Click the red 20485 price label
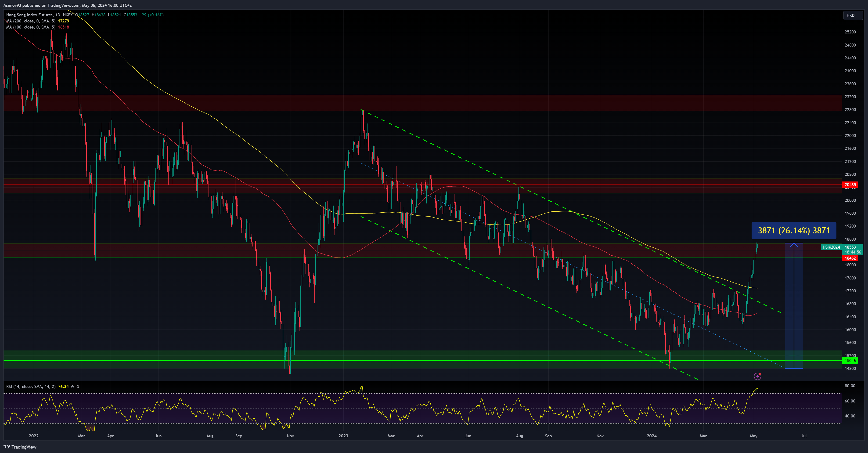The image size is (868, 453). (x=850, y=185)
